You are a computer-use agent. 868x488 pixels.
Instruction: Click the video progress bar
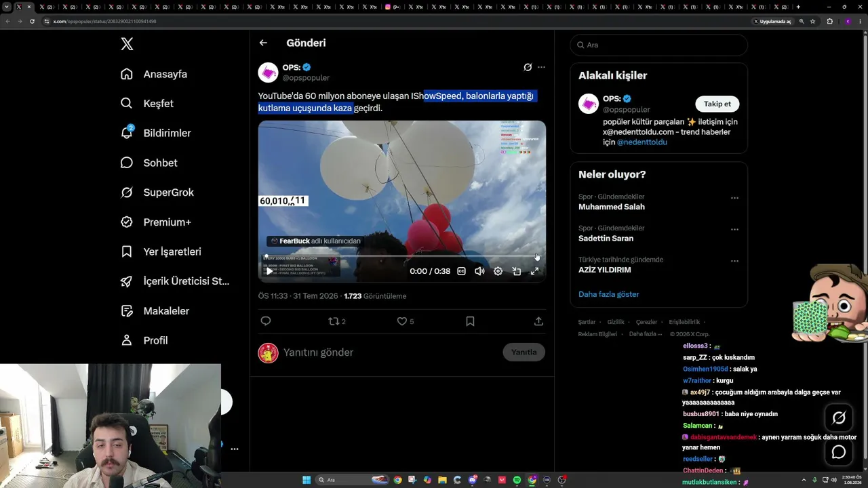(401, 257)
